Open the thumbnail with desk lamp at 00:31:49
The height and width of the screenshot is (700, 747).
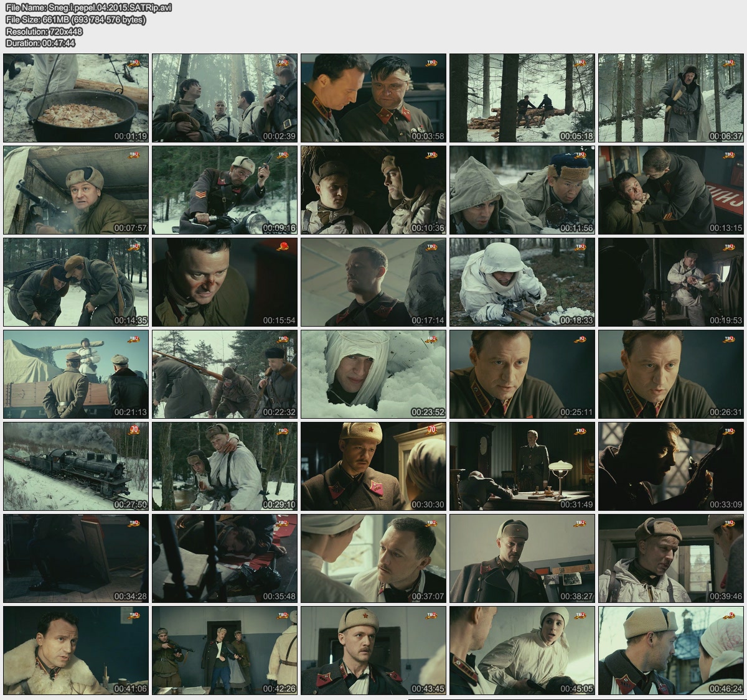tap(522, 467)
